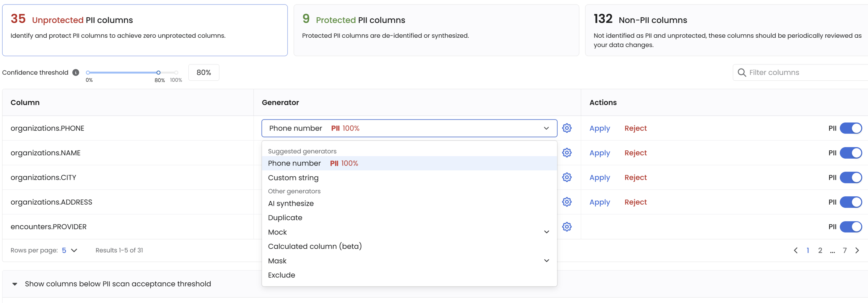Turn off PII toggle for encounters.PROVIDER

click(851, 226)
